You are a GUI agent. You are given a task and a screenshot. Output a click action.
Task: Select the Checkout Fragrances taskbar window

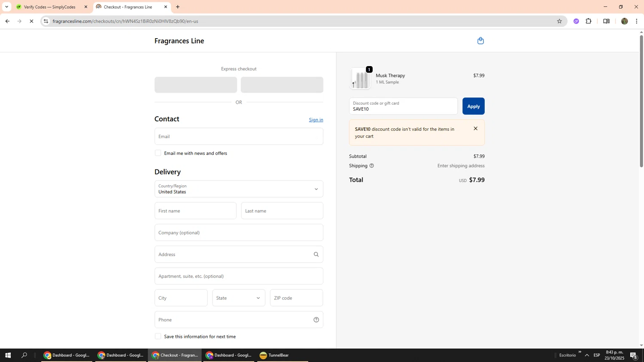click(175, 355)
